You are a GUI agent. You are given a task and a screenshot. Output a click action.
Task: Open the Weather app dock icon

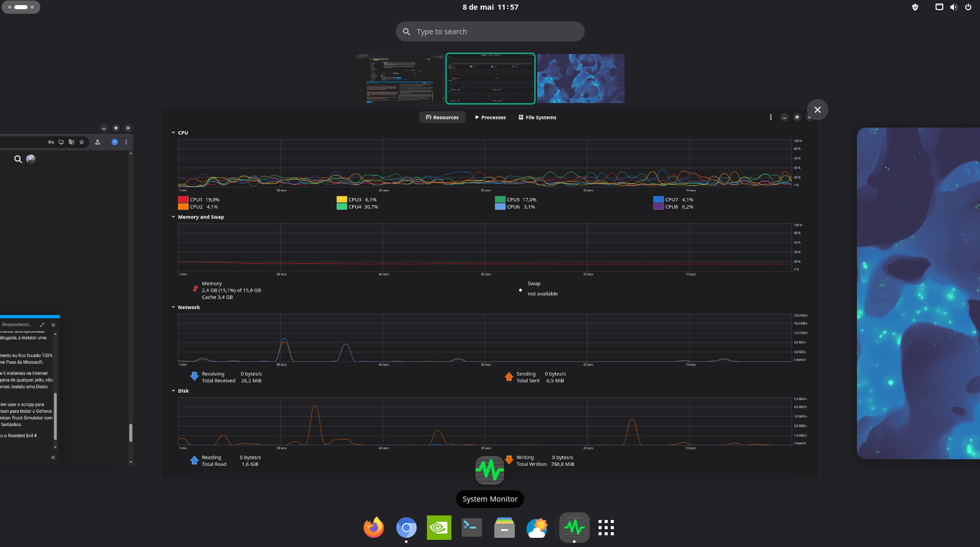coord(537,528)
